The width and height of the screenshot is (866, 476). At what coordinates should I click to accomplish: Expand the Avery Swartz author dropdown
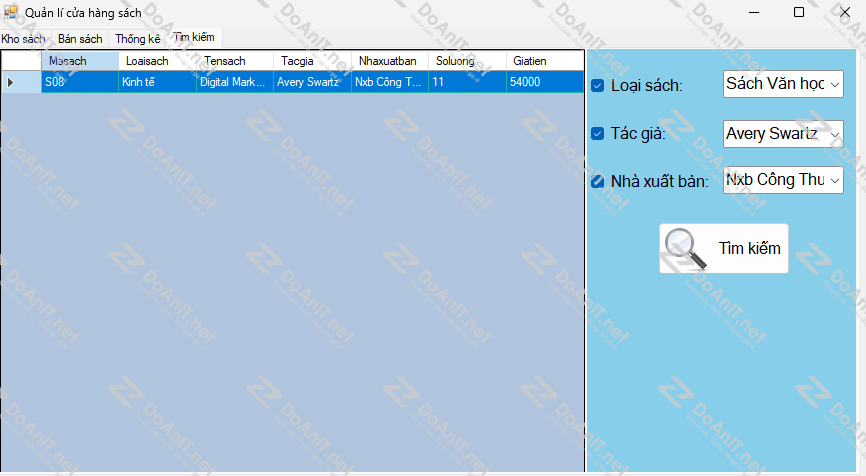click(x=834, y=133)
